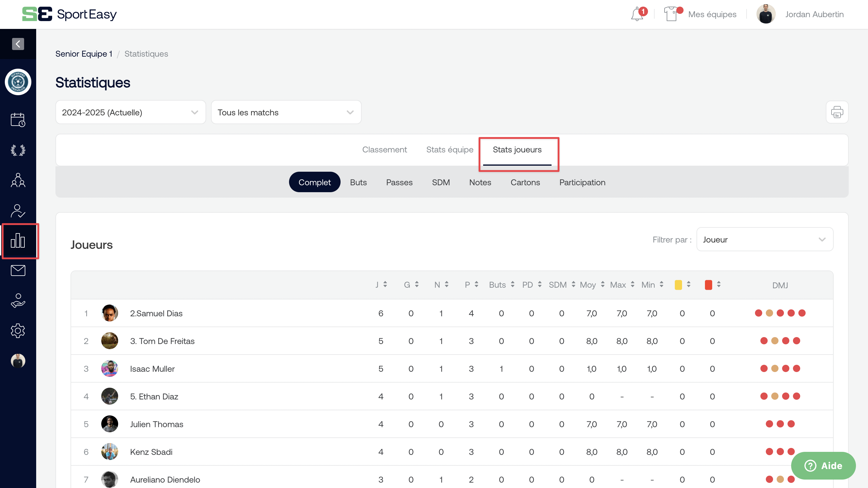The image size is (868, 488).
Task: Click Mes équipes link in header
Action: [712, 14]
